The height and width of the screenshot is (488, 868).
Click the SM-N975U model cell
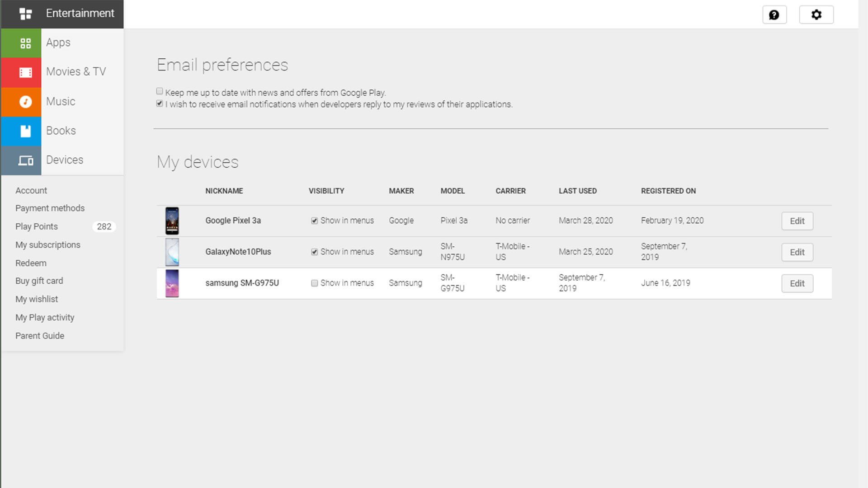(453, 252)
